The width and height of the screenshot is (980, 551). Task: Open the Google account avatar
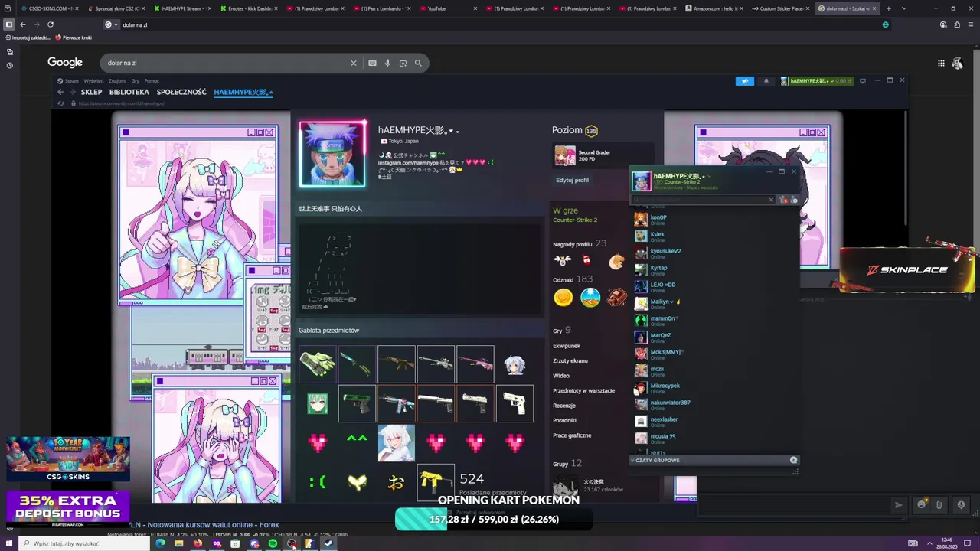957,63
